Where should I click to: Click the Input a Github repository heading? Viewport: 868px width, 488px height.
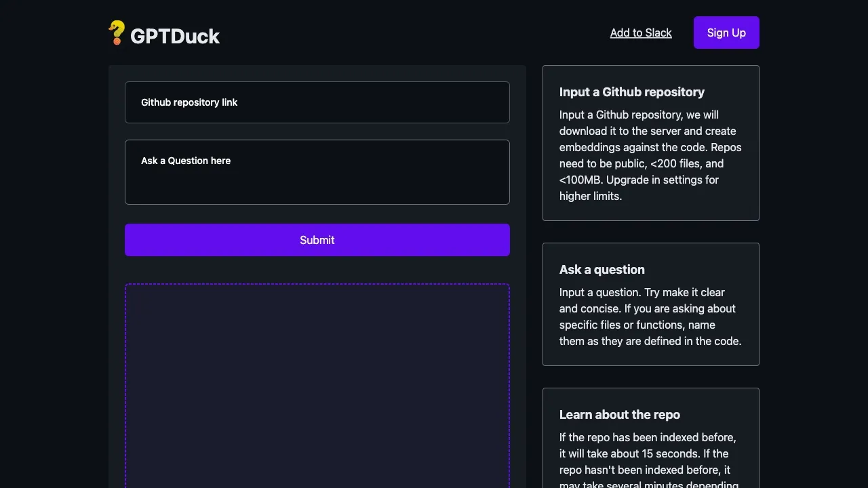(631, 91)
